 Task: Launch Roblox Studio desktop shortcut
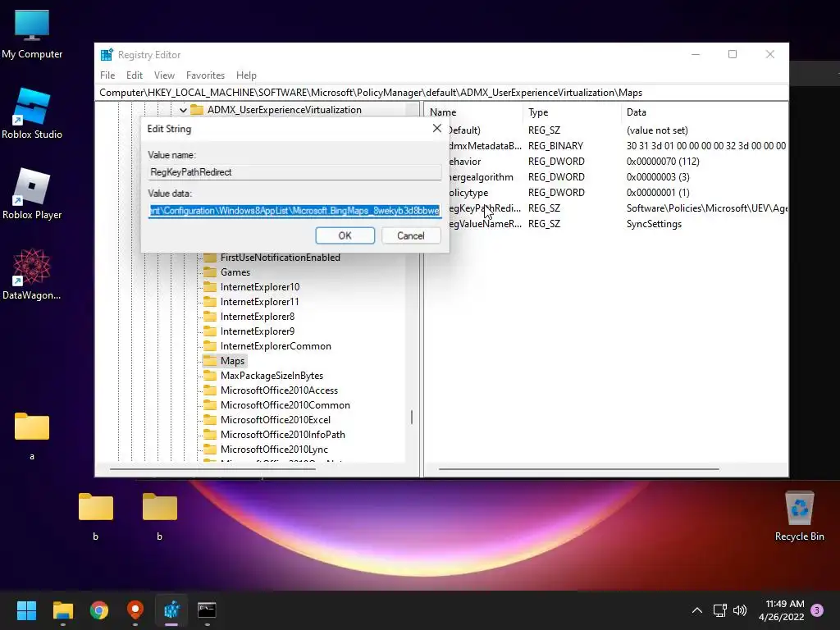click(x=32, y=113)
